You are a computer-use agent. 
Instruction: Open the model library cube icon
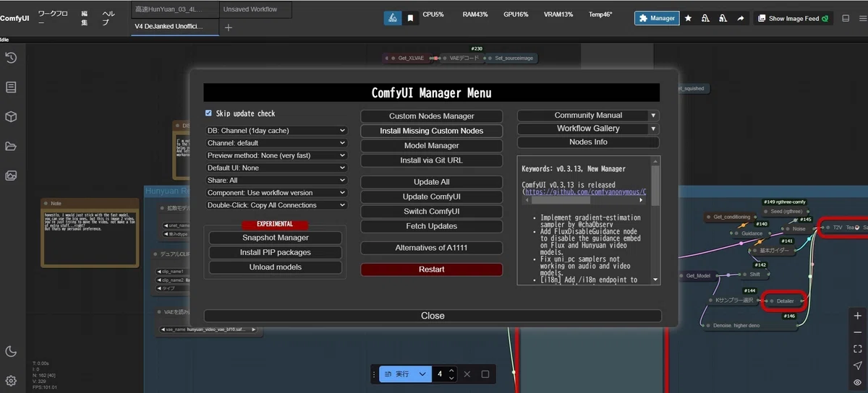point(11,117)
